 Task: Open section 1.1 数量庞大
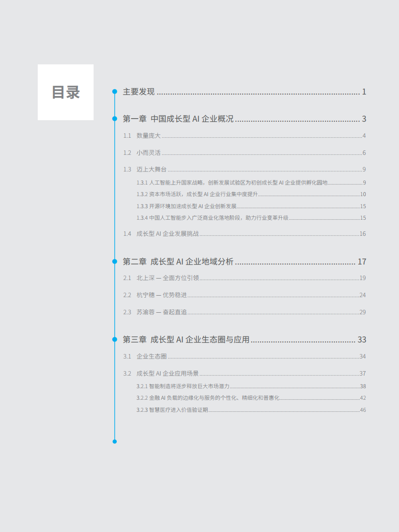click(x=148, y=136)
